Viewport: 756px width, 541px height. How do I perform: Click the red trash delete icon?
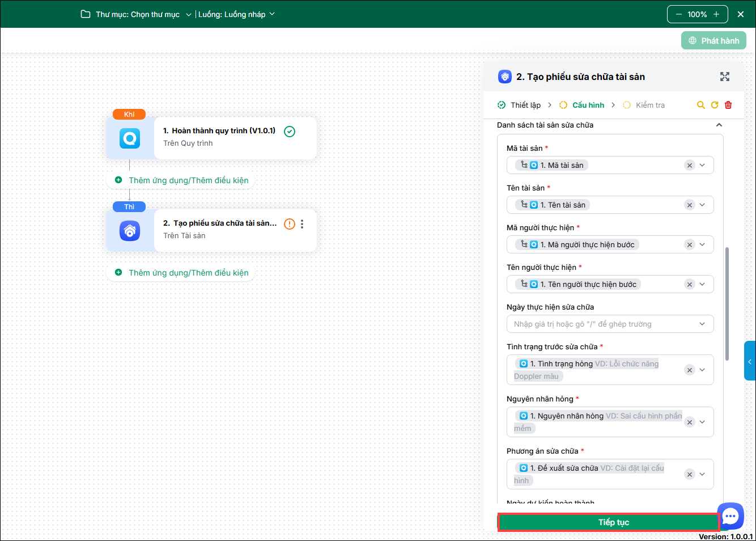[728, 105]
